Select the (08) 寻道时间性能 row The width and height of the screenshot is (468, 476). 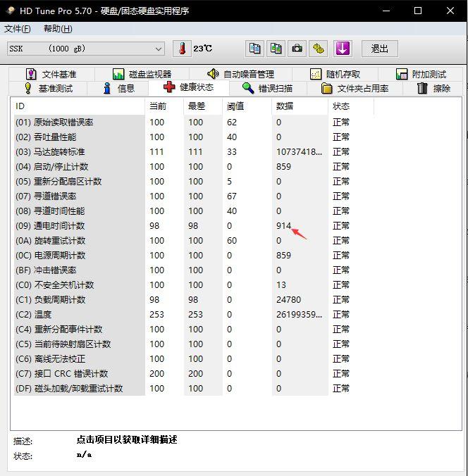pyautogui.click(x=194, y=211)
